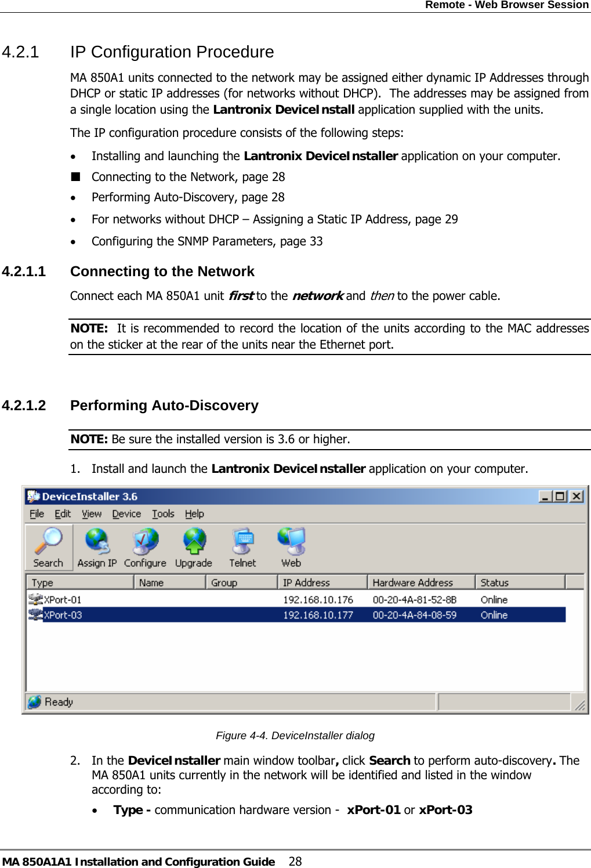
Task: Click the Search toolbar icon
Action: click(49, 547)
